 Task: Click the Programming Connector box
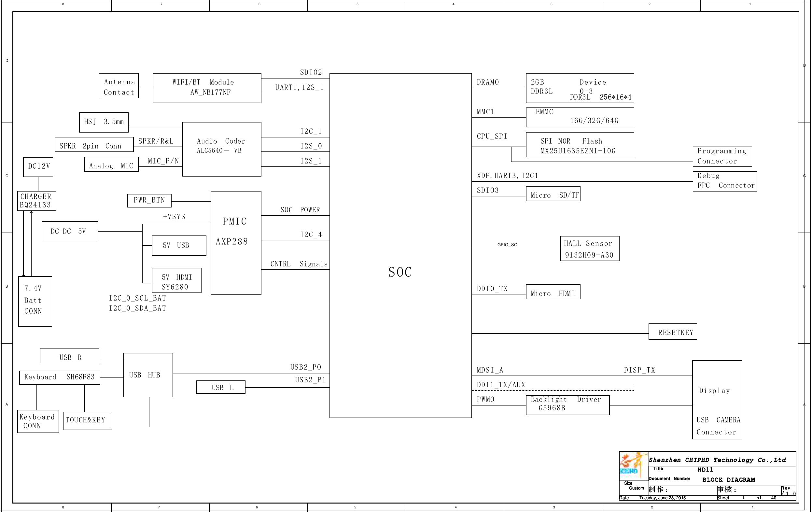click(x=722, y=157)
